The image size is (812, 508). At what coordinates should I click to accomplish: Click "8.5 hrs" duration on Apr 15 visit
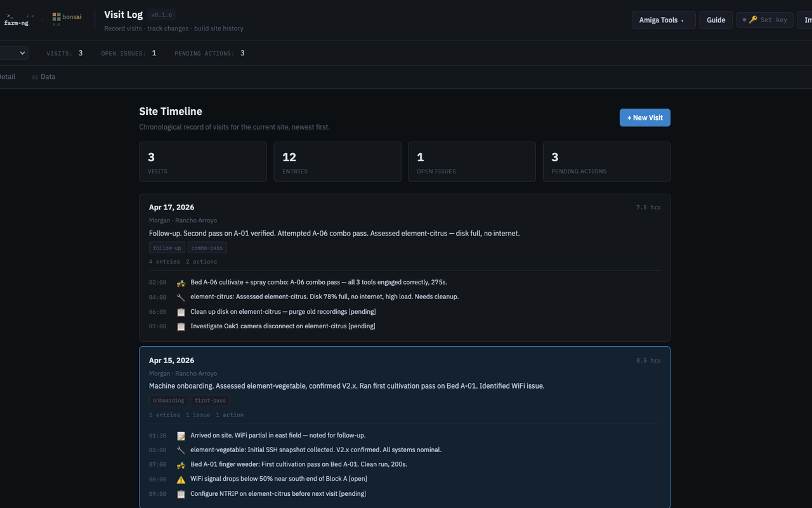(x=648, y=361)
